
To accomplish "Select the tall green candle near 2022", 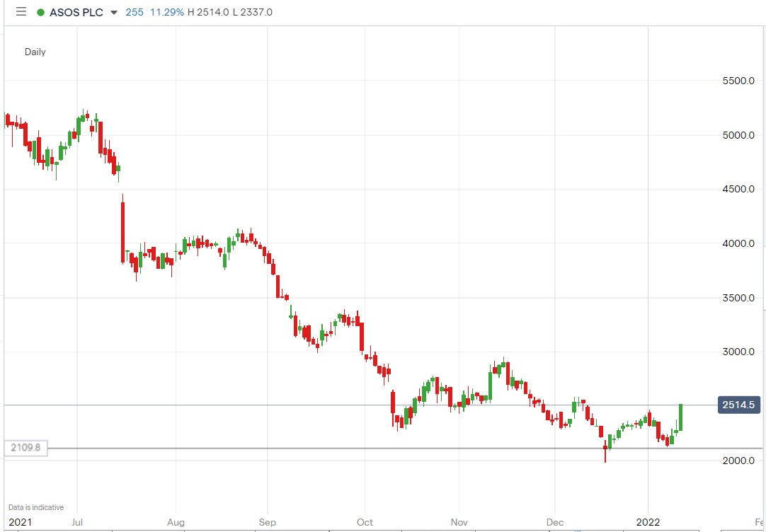I will 681,417.
